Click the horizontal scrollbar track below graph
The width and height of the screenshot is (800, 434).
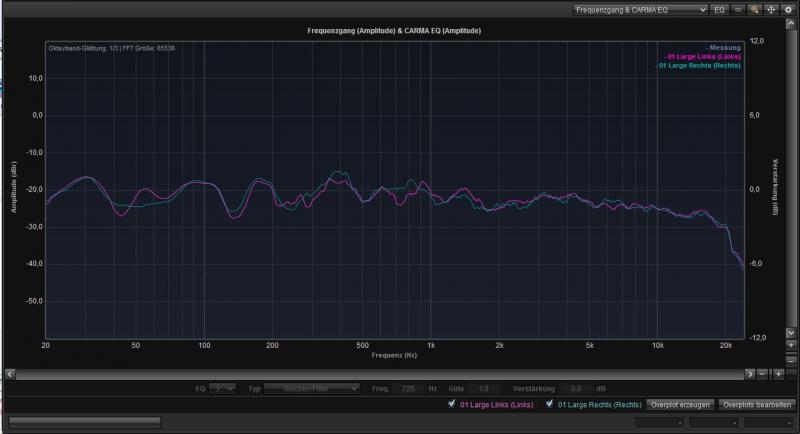coord(380,373)
